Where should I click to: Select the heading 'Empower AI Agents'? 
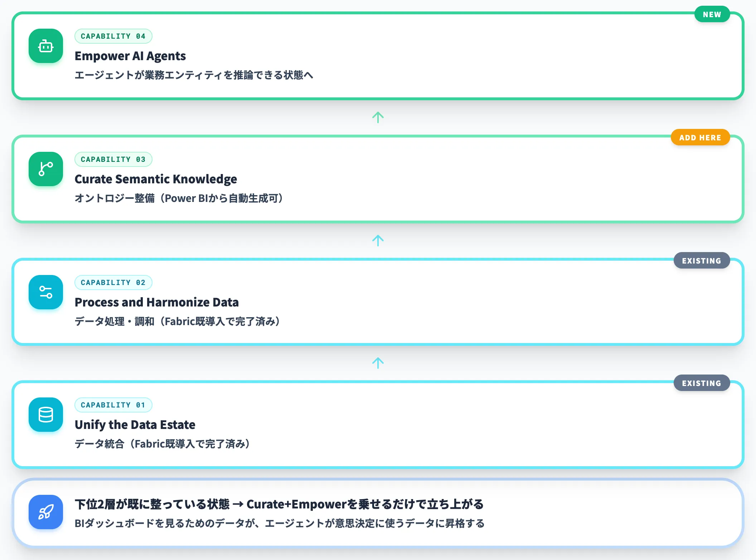click(x=130, y=56)
